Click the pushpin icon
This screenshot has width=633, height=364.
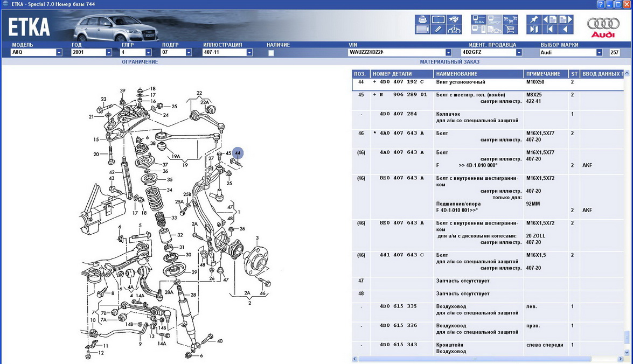[534, 20]
